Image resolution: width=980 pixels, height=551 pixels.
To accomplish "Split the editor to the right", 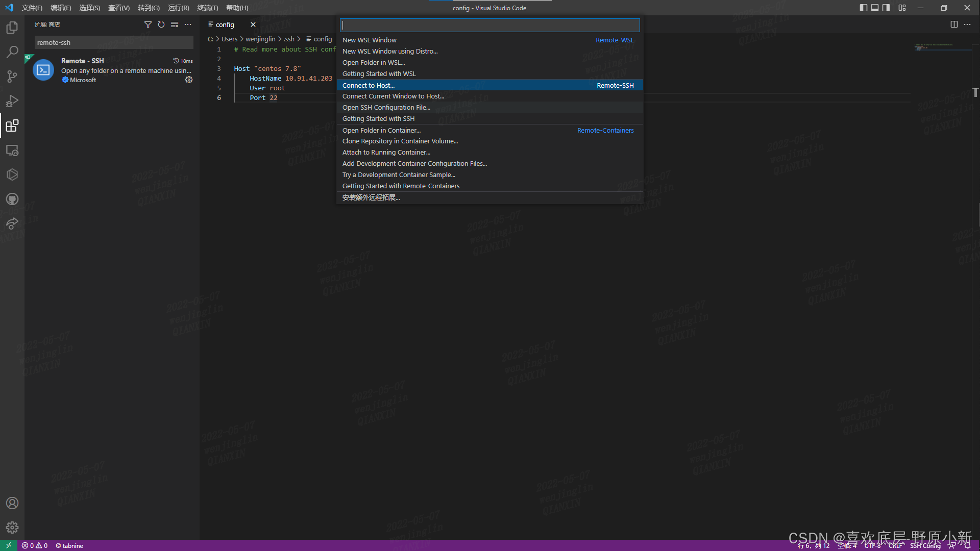I will pos(954,24).
